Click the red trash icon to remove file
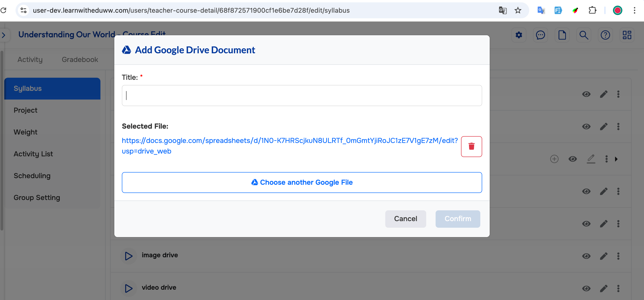644x300 pixels. [x=471, y=146]
